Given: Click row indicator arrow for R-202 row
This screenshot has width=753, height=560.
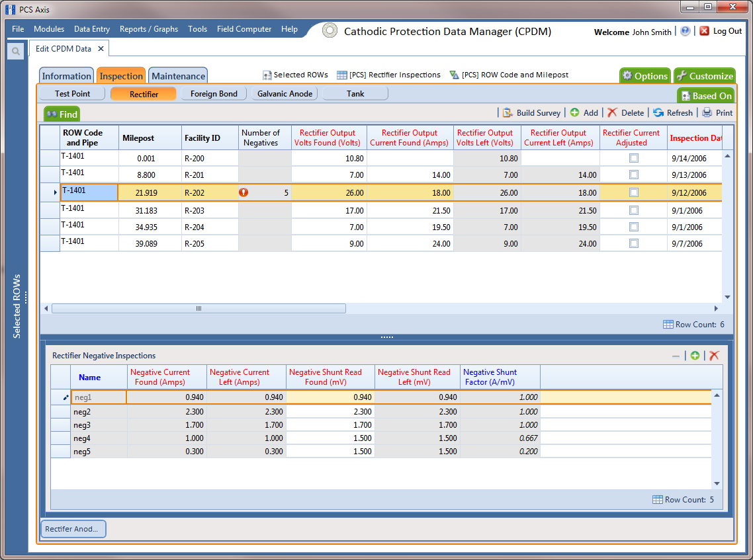Looking at the screenshot, I should click(x=55, y=192).
